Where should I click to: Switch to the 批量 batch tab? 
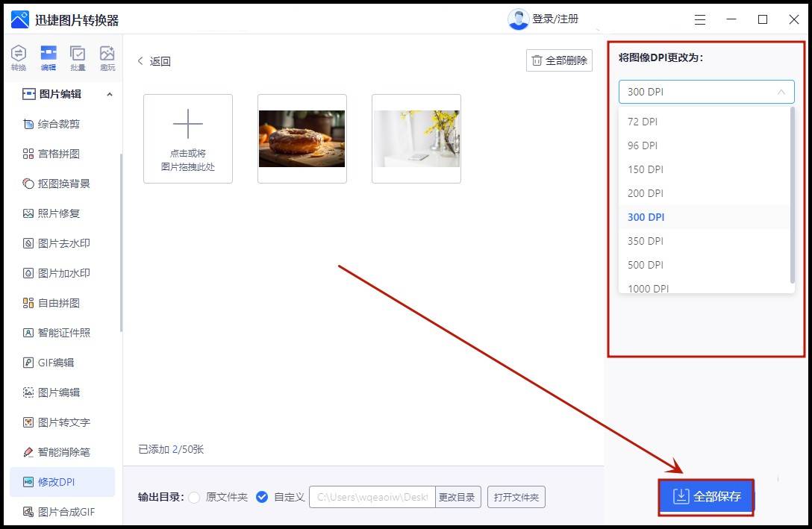pos(78,57)
